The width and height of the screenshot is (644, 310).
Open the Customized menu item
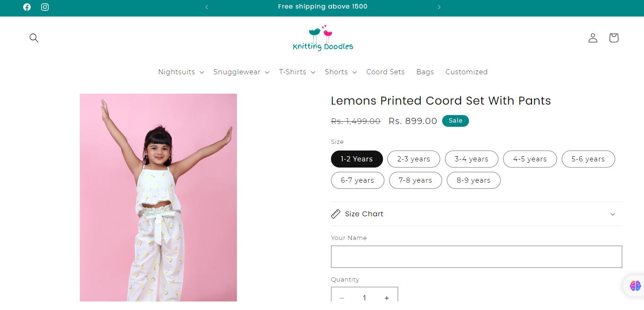pyautogui.click(x=466, y=72)
